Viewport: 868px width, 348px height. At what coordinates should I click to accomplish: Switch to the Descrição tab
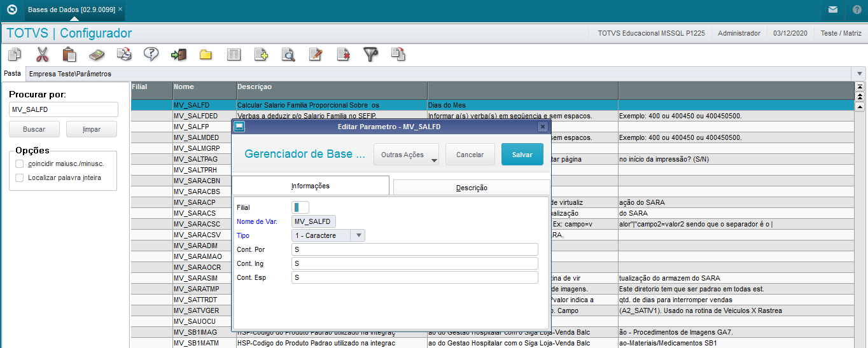click(x=472, y=188)
